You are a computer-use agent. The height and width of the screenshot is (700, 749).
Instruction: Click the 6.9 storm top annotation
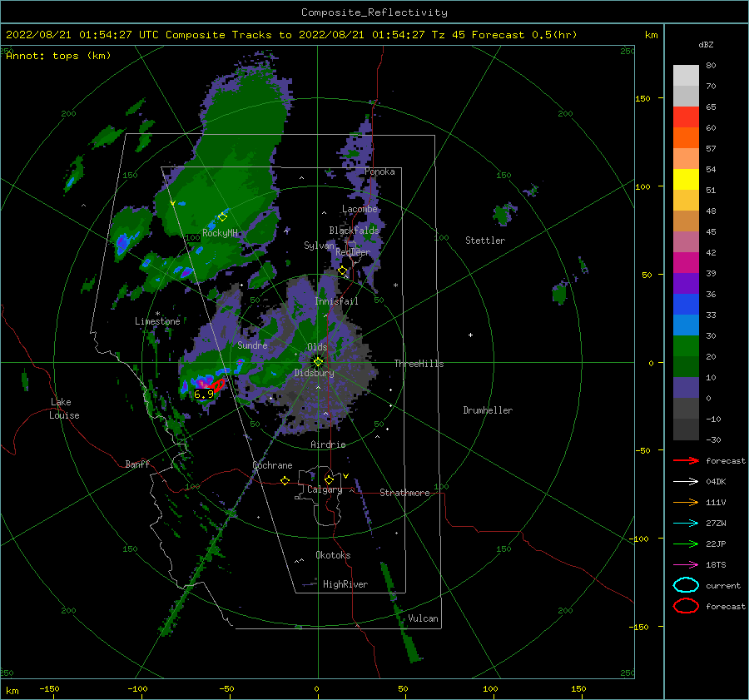(204, 395)
